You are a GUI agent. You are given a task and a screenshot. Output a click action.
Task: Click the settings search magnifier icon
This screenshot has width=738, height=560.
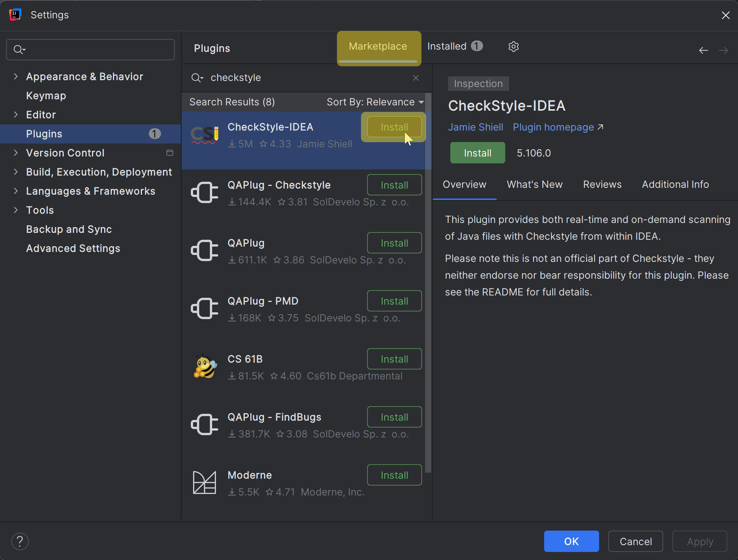pos(19,50)
